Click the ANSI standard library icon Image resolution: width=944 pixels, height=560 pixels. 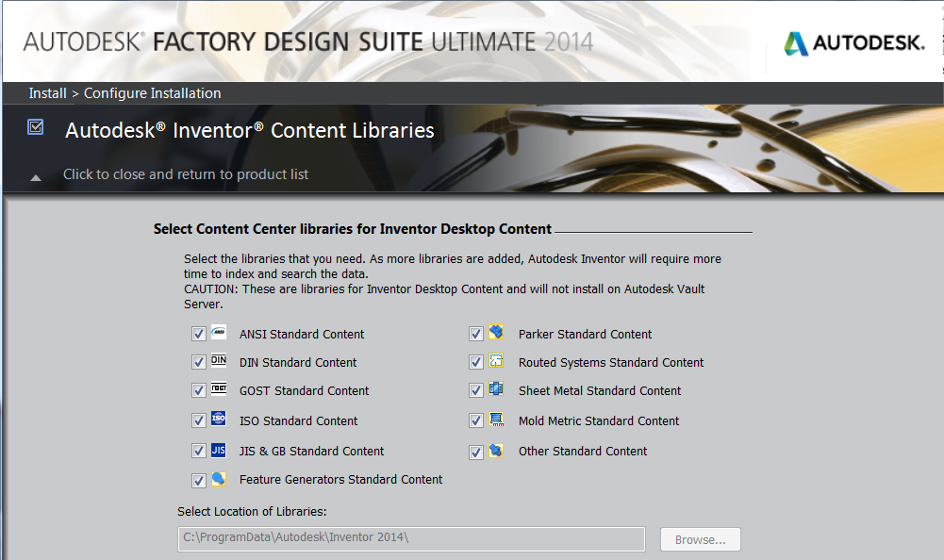pyautogui.click(x=217, y=333)
